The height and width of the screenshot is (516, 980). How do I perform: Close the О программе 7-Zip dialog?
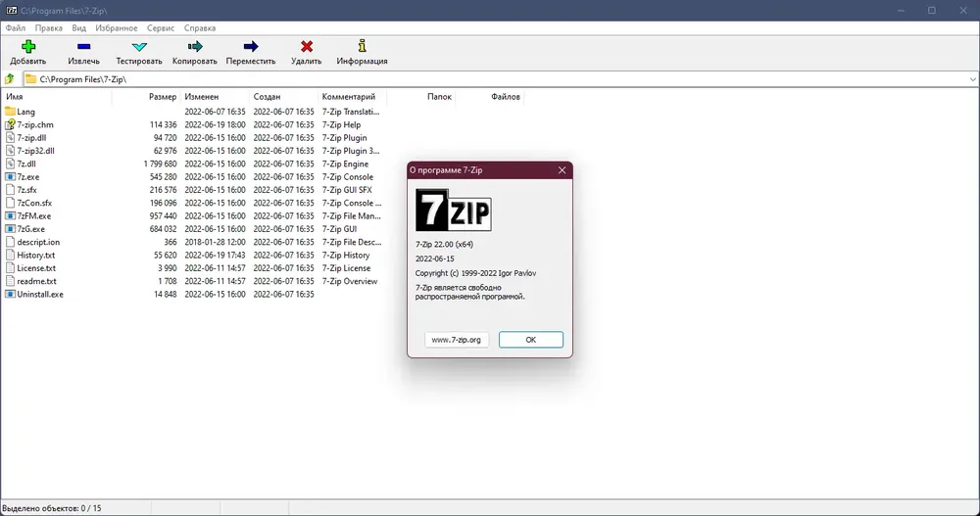(562, 170)
